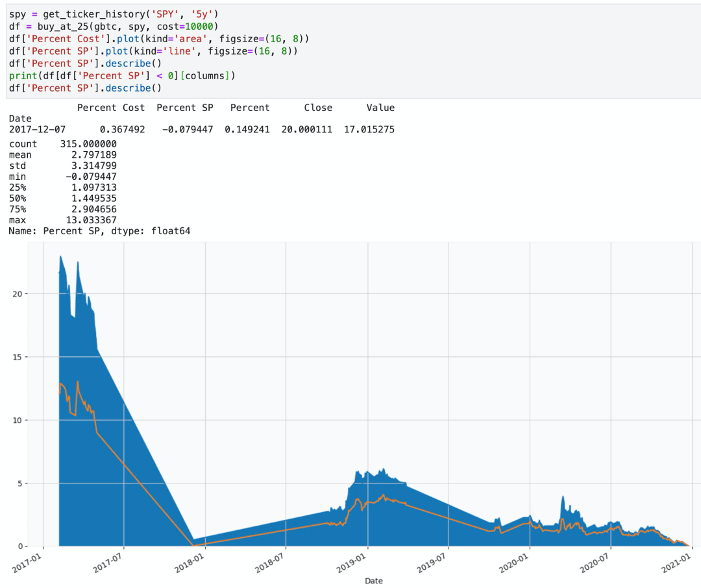Click the dtype float64 summary line
Viewport: 701px width, 588px height.
click(x=99, y=231)
